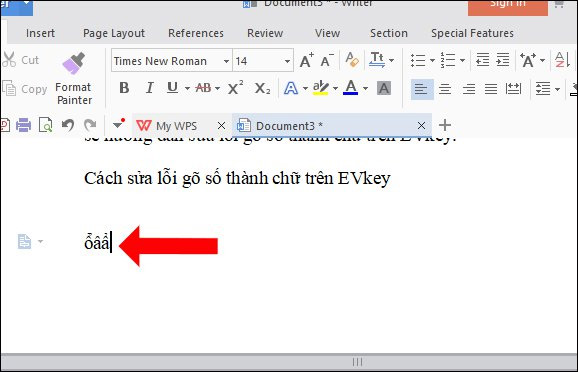This screenshot has width=578, height=372.
Task: Close the Document3 tab
Action: pyautogui.click(x=421, y=126)
